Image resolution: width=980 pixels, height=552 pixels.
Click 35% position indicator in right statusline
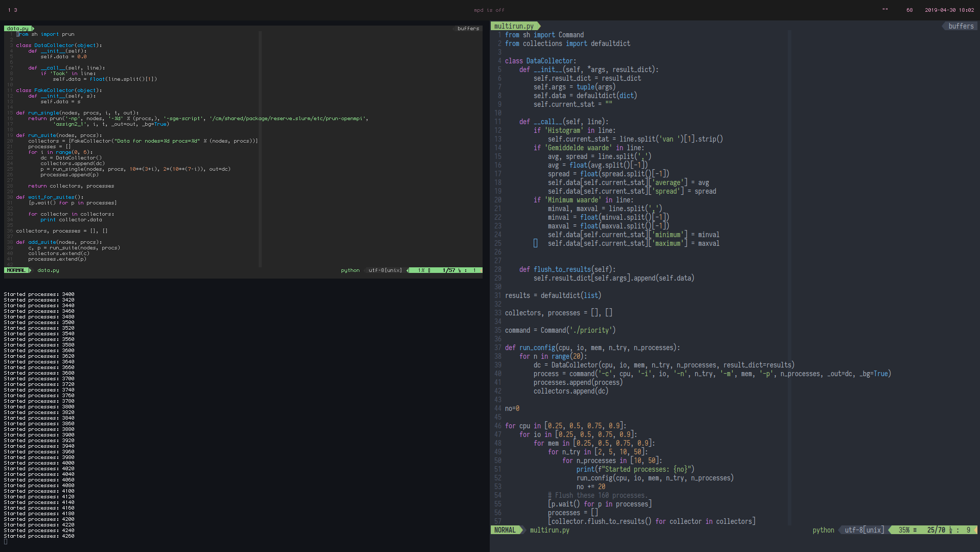(904, 530)
